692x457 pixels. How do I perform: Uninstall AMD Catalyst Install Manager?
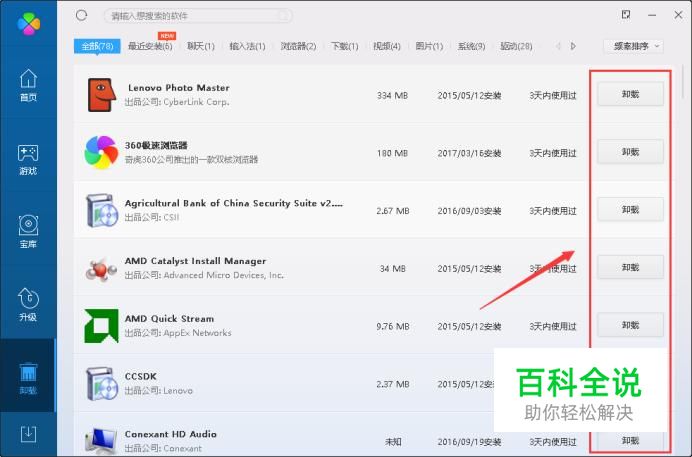click(630, 267)
